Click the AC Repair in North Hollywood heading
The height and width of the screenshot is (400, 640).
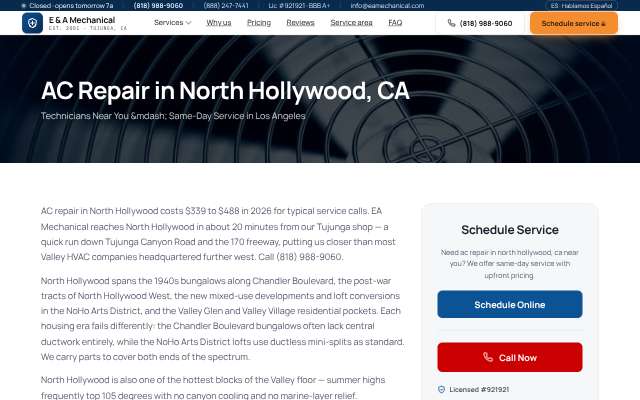point(225,90)
